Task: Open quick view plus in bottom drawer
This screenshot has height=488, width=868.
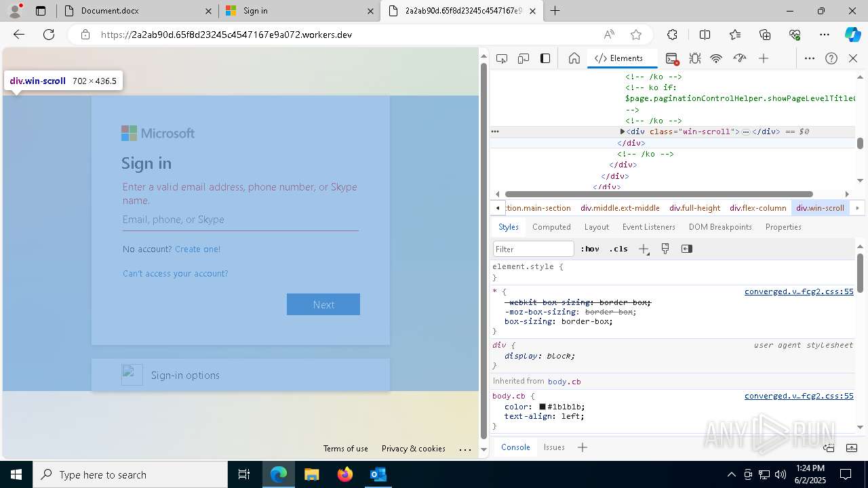Action: coord(582,447)
